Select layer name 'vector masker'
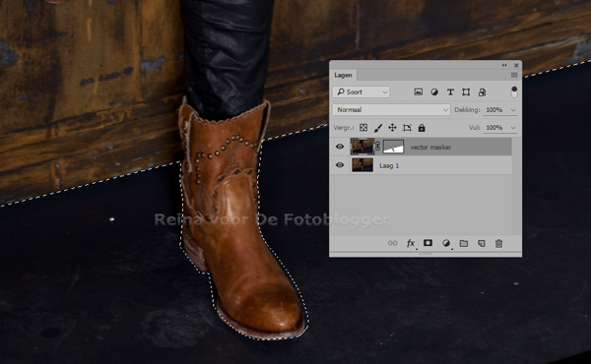Screen dimensions: 591x364 430,148
